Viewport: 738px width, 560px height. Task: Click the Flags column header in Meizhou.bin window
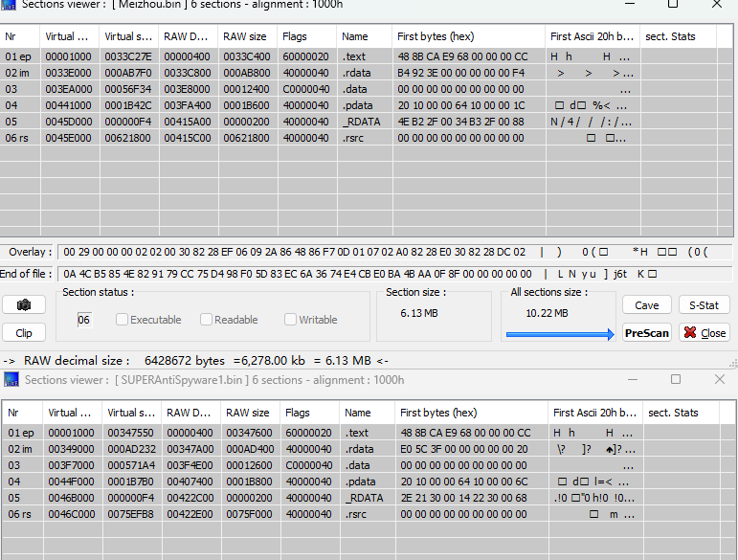point(307,36)
